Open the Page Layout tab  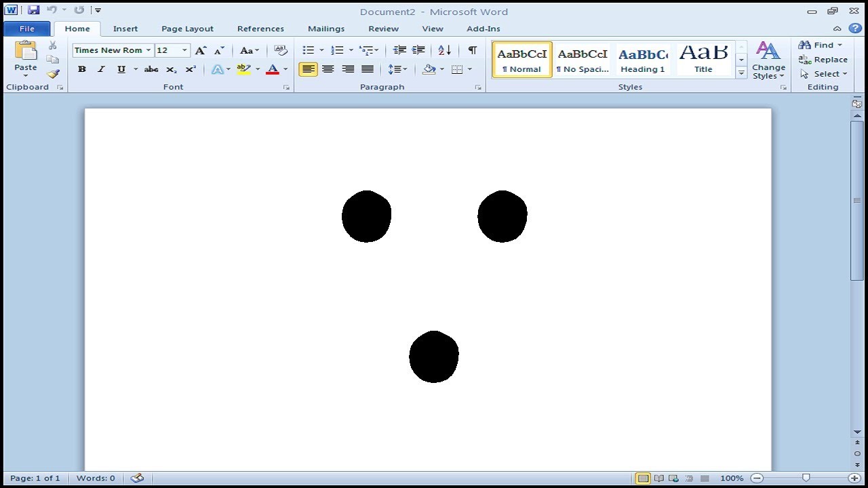(x=187, y=28)
